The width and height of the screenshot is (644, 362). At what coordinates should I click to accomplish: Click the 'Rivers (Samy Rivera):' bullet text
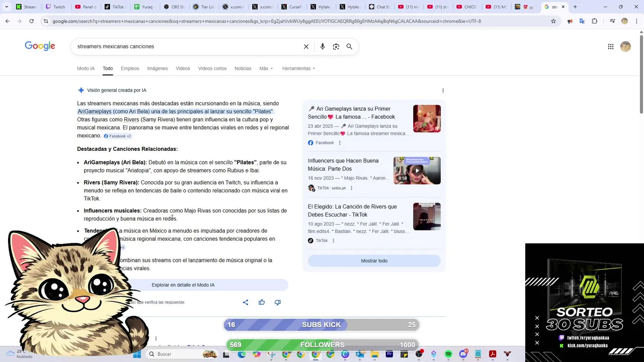111,183
